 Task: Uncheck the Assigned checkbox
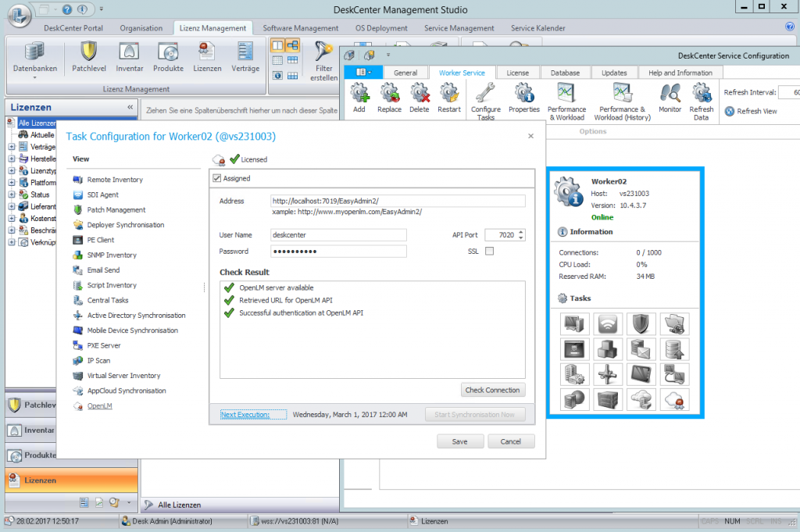217,178
